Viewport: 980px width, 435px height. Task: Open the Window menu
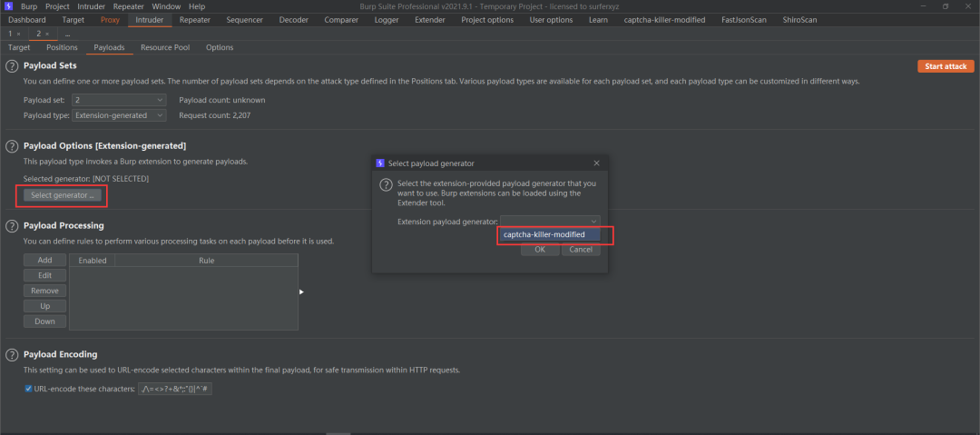(166, 6)
